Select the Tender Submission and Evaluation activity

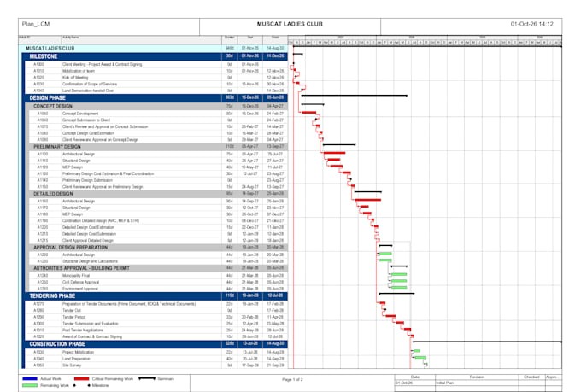pos(156,324)
